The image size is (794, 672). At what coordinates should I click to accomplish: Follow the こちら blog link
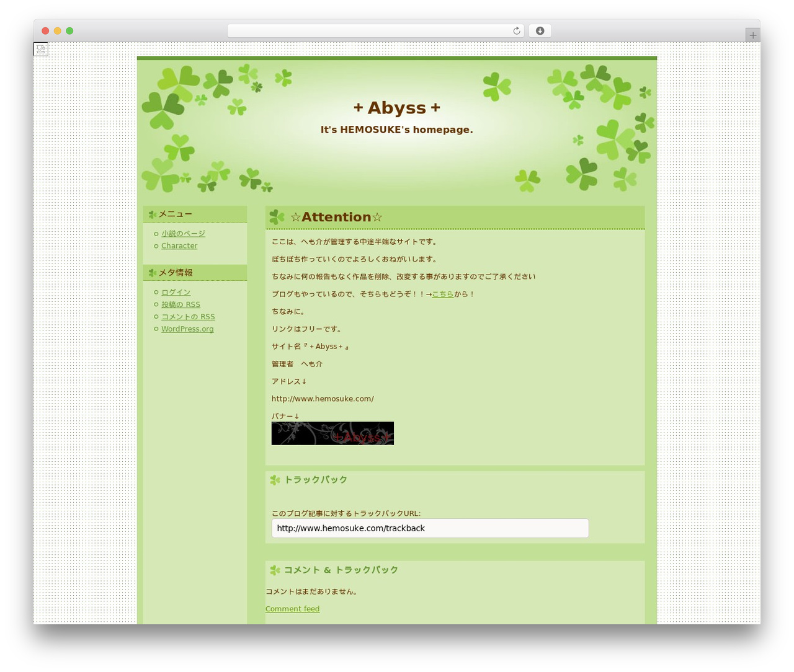[x=443, y=294]
